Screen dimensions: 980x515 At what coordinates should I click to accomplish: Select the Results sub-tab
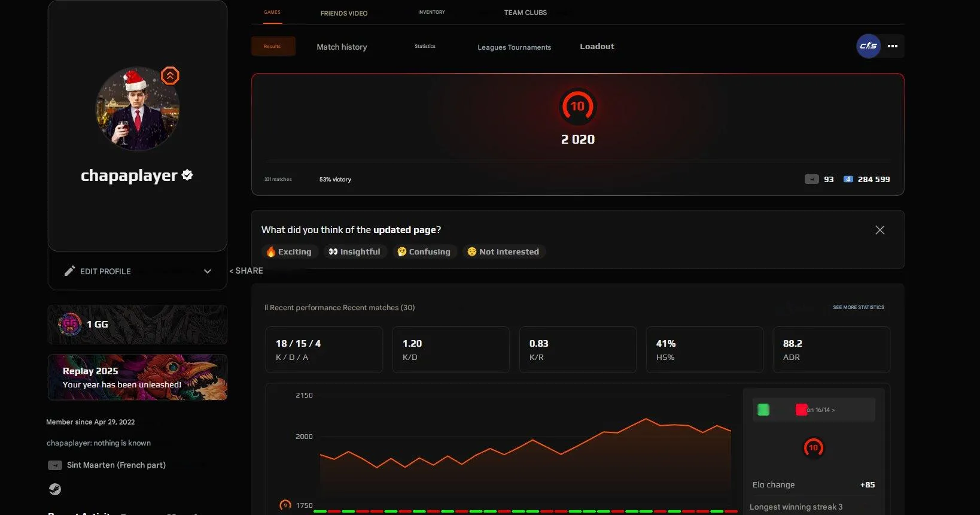(273, 46)
